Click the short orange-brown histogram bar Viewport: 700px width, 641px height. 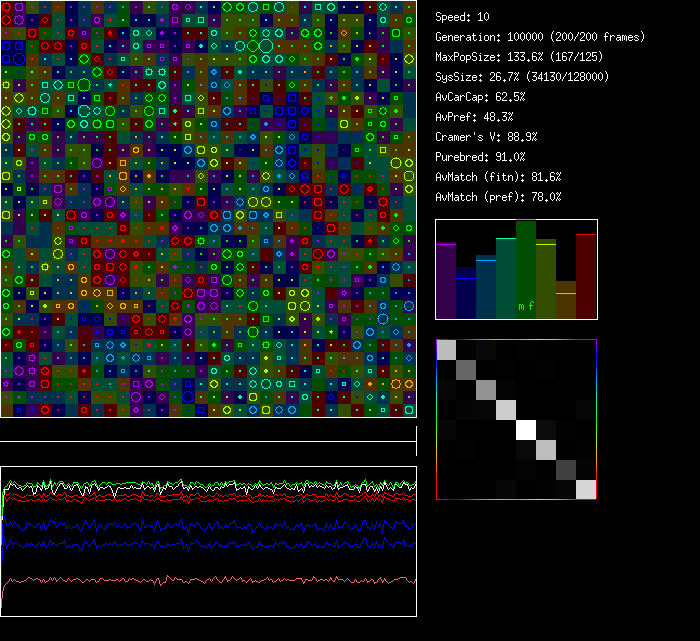pyautogui.click(x=566, y=300)
